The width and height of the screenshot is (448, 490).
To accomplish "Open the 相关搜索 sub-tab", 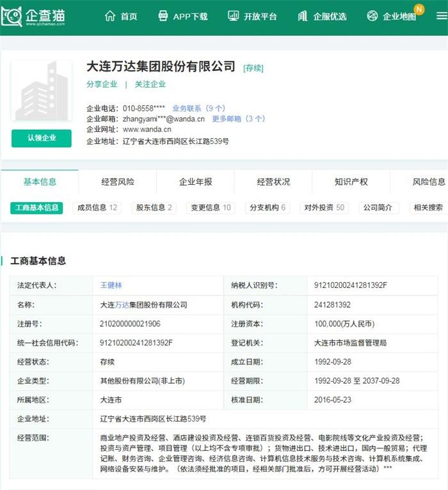I will point(428,208).
